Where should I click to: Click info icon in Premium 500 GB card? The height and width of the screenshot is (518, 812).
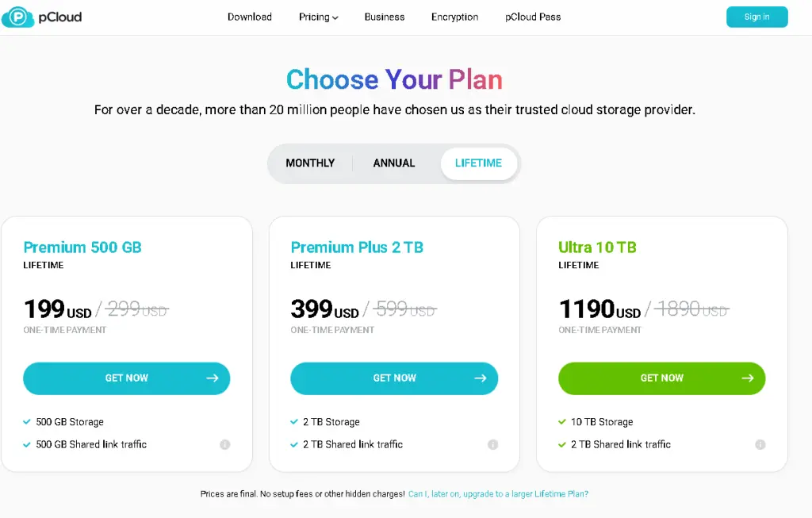(x=224, y=445)
